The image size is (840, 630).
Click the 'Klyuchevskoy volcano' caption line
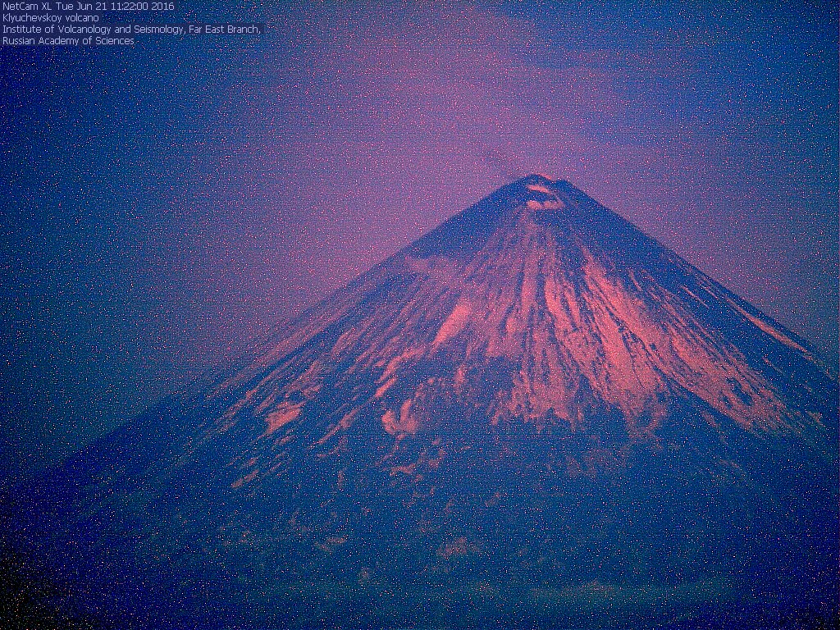50,18
